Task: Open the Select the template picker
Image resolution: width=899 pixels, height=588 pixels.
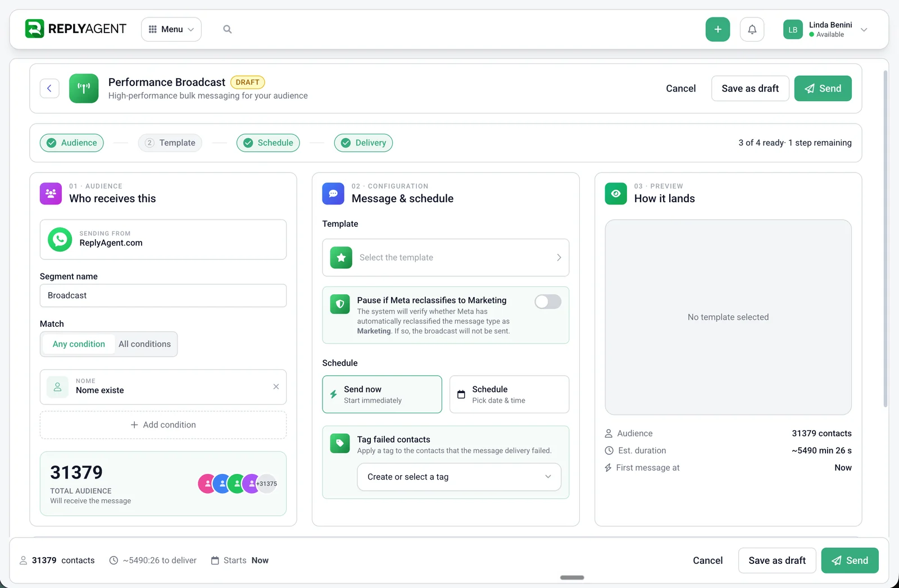Action: (x=446, y=258)
